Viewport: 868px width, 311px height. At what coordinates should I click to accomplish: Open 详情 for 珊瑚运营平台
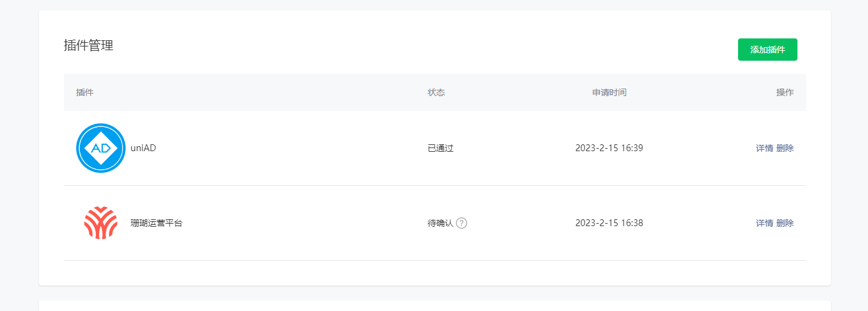pos(764,223)
